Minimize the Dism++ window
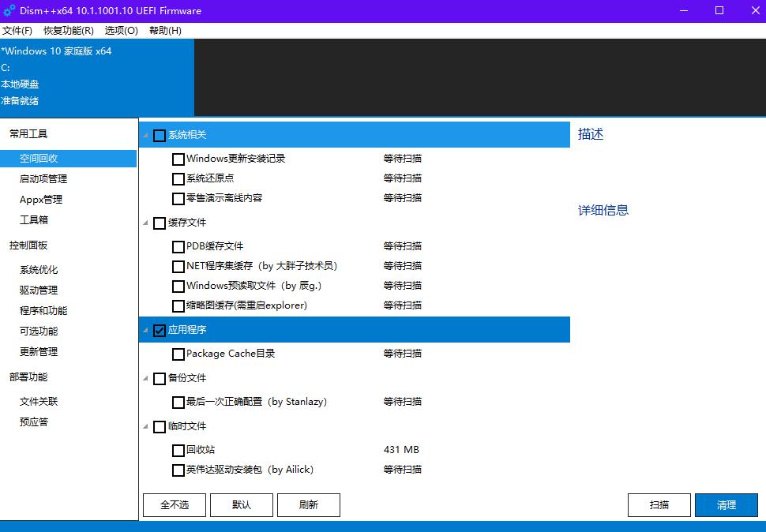 (x=684, y=11)
